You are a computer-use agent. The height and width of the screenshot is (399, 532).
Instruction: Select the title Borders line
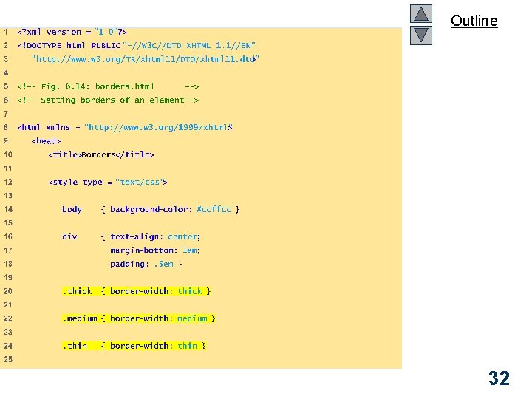[x=101, y=154]
